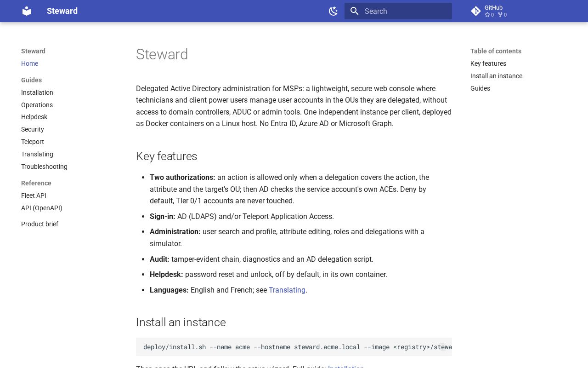Focus the Search input field
588x368 pixels.
[398, 11]
